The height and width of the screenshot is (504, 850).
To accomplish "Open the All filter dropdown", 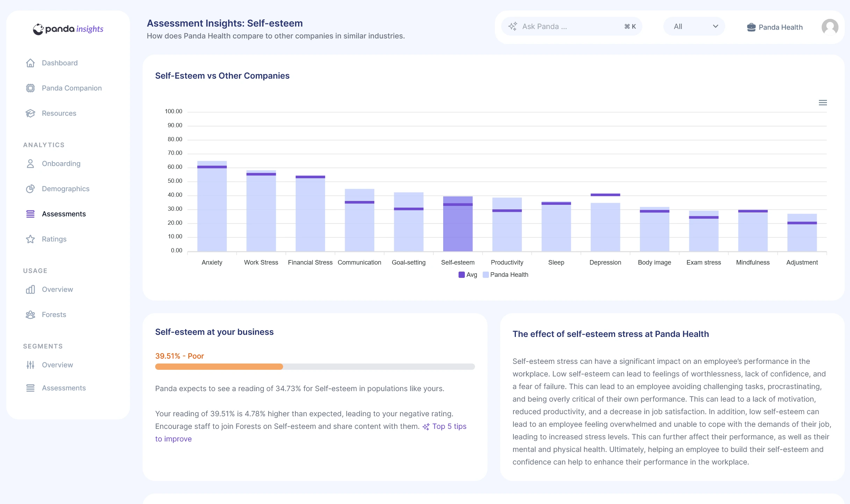I will point(694,27).
